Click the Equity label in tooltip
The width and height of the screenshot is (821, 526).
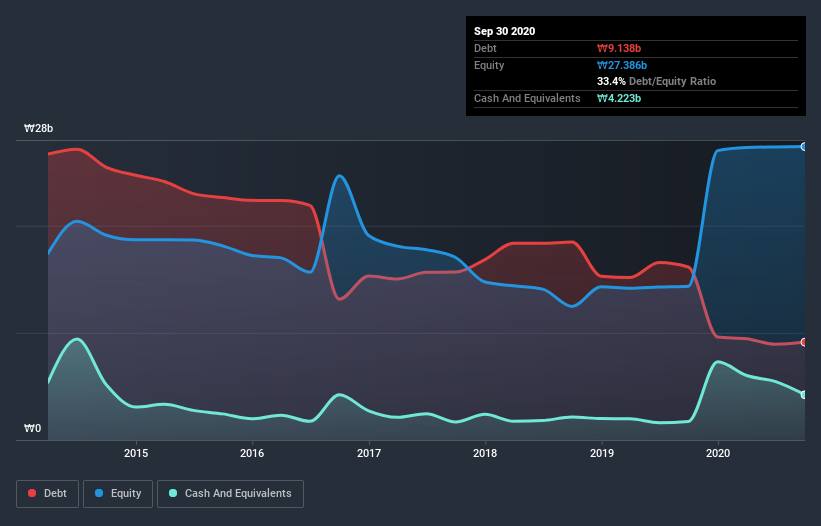[x=489, y=65]
